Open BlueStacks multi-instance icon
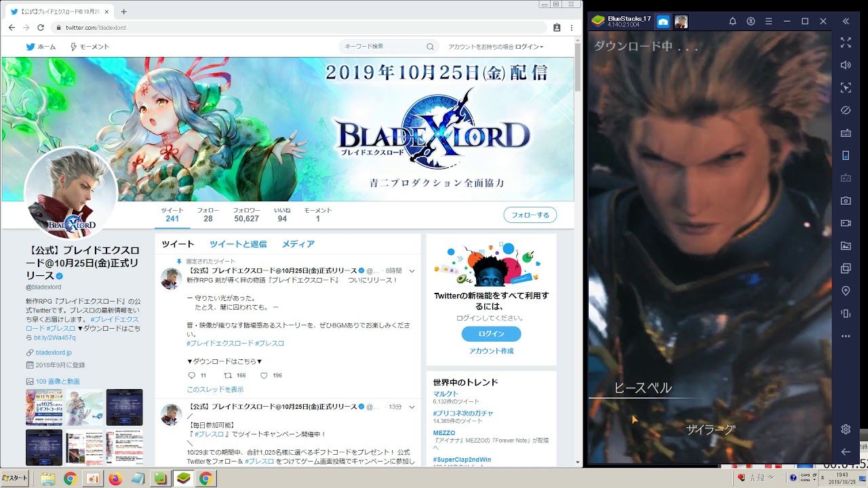868x488 pixels. pos(846,268)
